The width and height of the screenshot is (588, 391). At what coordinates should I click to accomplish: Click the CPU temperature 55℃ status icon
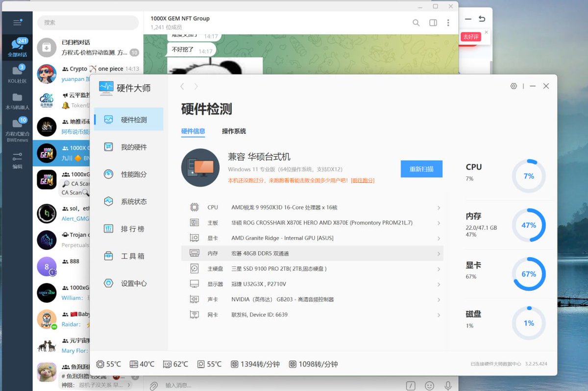(100, 364)
